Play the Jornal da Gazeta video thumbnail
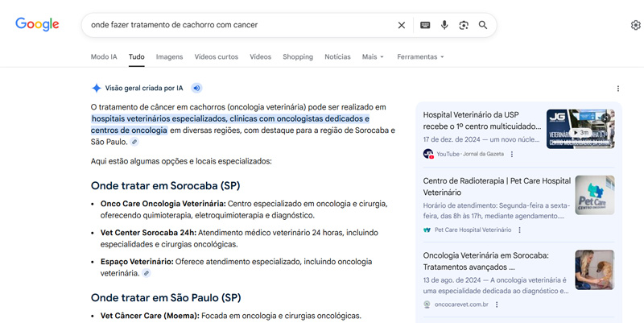Screen dimensions: 644x323 pyautogui.click(x=580, y=129)
